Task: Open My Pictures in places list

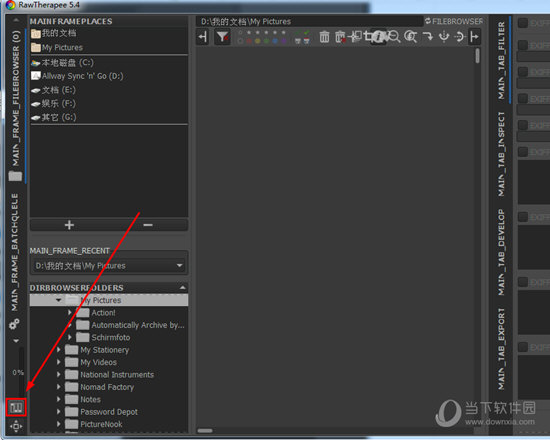Action: click(x=109, y=47)
